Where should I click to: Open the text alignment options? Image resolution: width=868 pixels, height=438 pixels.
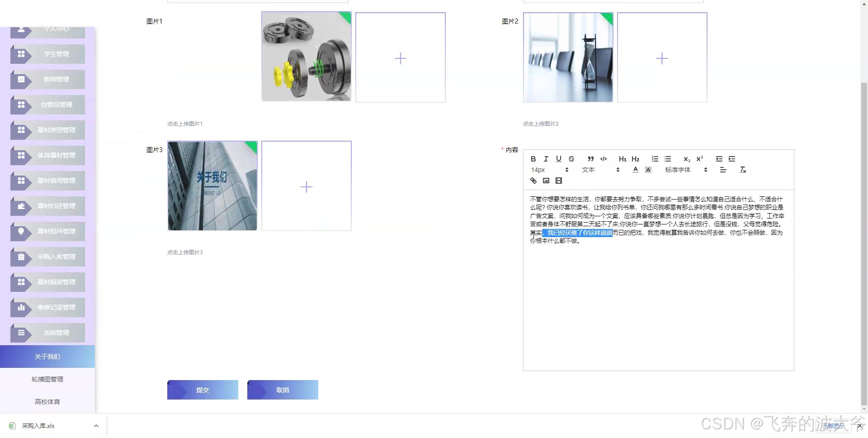click(723, 170)
